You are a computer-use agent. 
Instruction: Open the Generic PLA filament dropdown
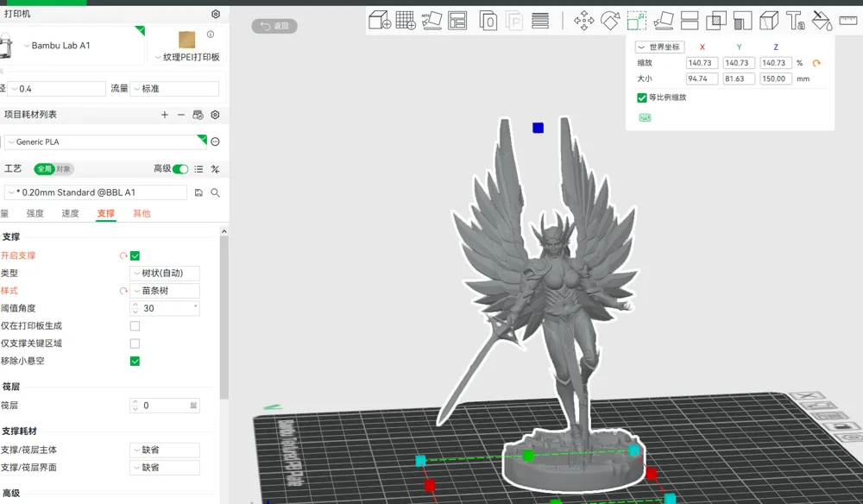[105, 142]
